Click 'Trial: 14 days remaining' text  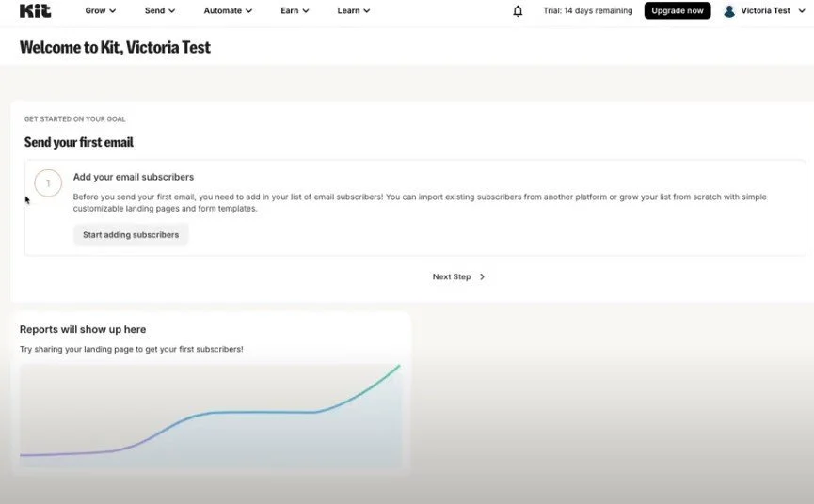(587, 11)
